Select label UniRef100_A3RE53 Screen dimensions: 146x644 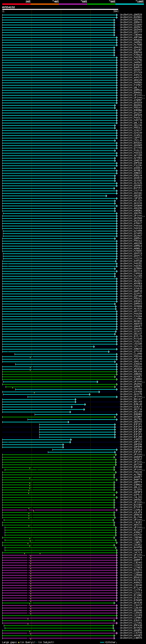point(131,440)
